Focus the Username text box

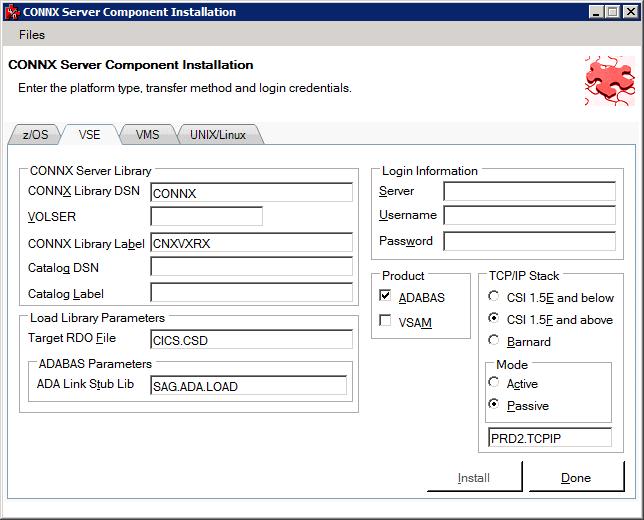click(529, 215)
